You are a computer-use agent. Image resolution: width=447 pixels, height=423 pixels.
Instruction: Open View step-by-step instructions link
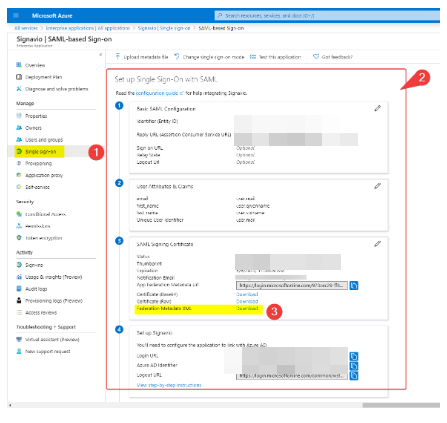[169, 385]
